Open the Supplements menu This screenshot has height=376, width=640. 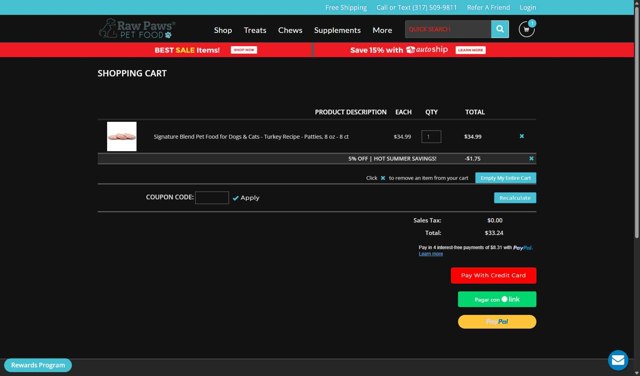(x=338, y=30)
